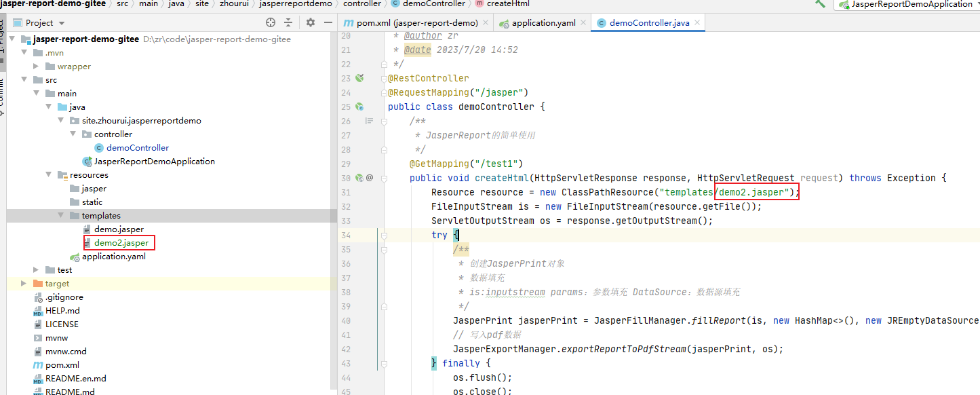
Task: Click the Build hammer icon
Action: (821, 3)
